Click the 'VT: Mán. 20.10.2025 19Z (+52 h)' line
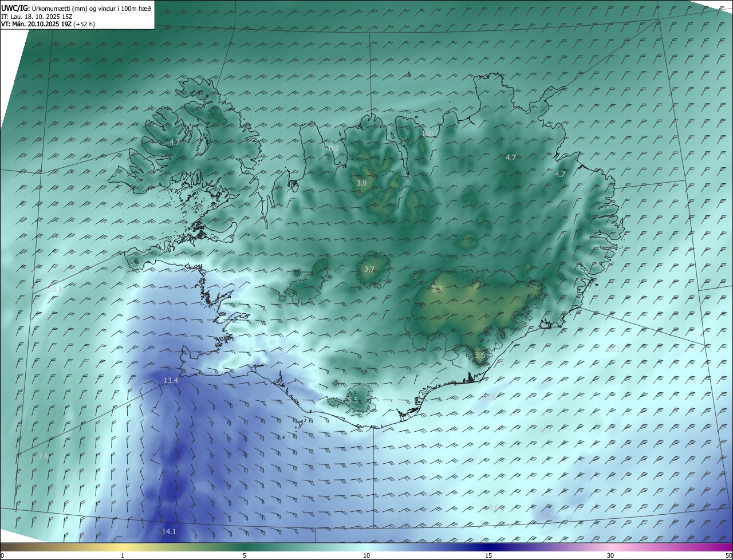This screenshot has height=560, width=733. pos(48,24)
